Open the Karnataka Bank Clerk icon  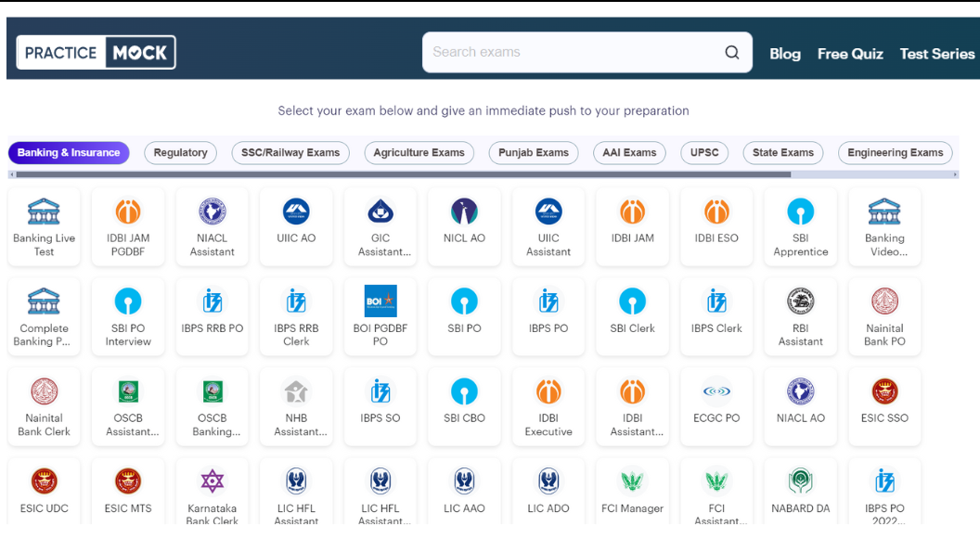point(212,481)
